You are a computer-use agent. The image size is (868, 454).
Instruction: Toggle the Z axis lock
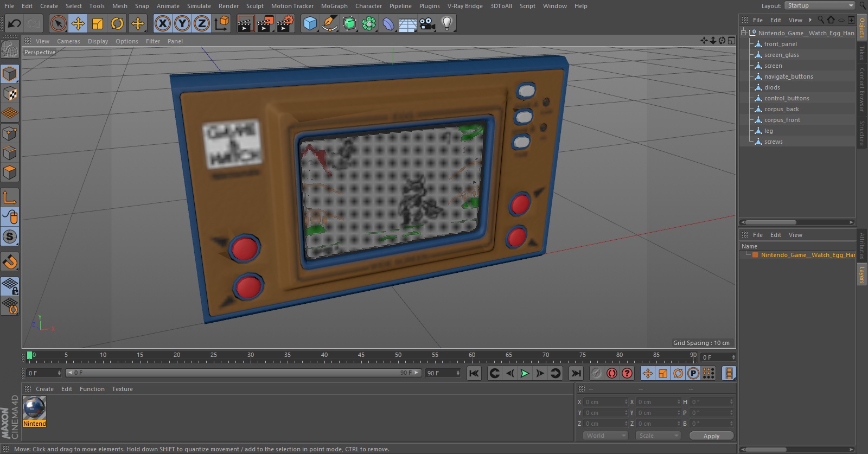point(202,23)
